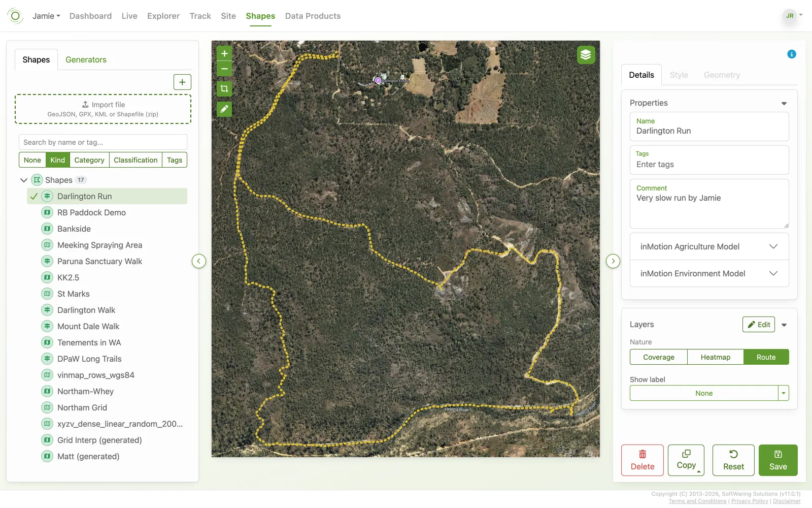The image size is (812, 508).
Task: Click the route icon beside Paruna Sanctuary Walk
Action: tap(47, 261)
